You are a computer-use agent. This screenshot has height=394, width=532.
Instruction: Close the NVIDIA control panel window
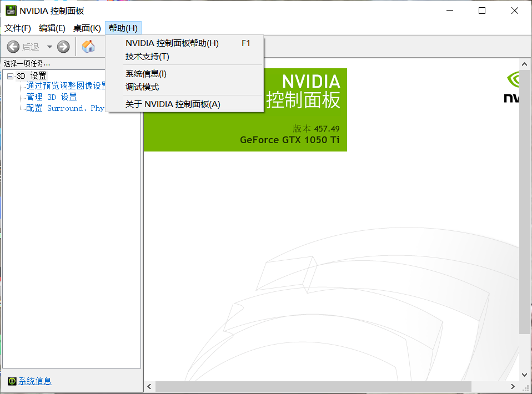point(514,11)
